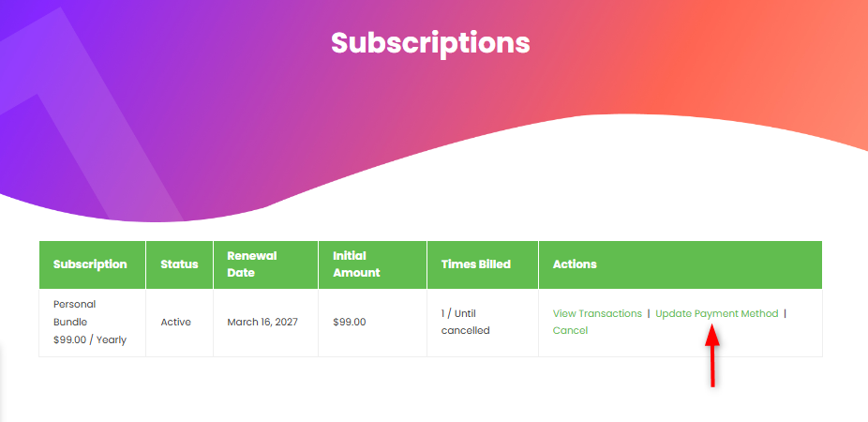Select the Personal Bundle subscription name
The image size is (868, 422).
(x=75, y=313)
